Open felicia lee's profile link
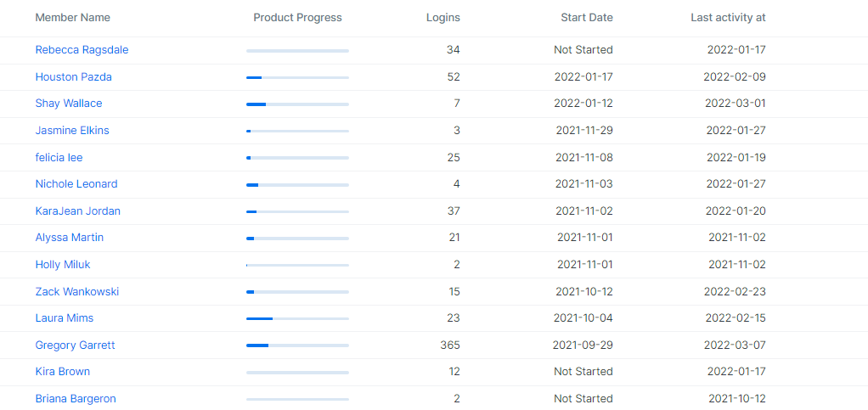868x410 pixels. coord(59,158)
